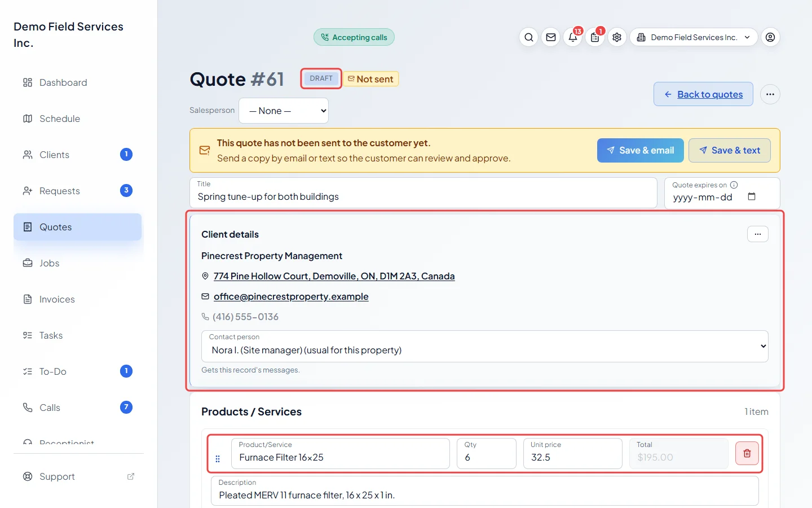Click office@pinecrestproperty.example email link
This screenshot has height=508, width=812.
[x=291, y=296]
